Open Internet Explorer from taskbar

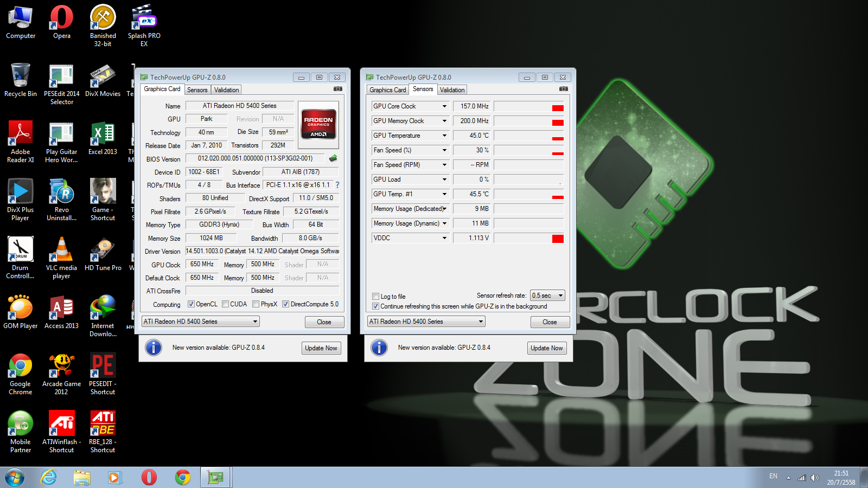coord(49,478)
